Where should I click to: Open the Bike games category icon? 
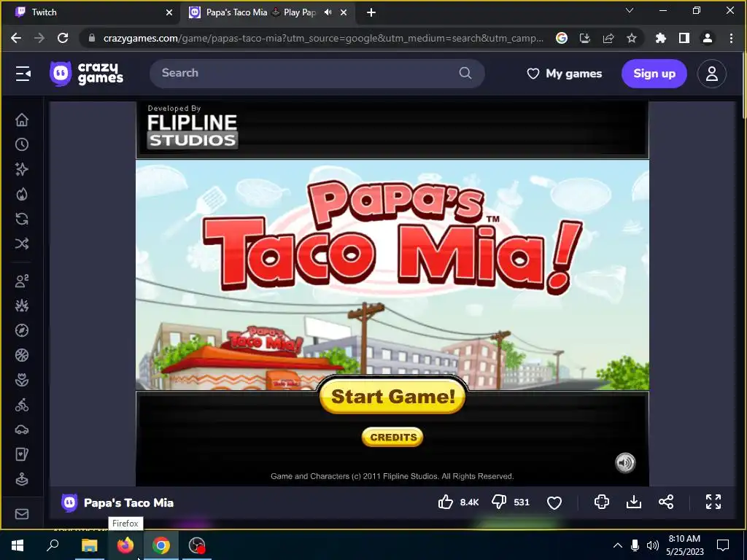[22, 405]
